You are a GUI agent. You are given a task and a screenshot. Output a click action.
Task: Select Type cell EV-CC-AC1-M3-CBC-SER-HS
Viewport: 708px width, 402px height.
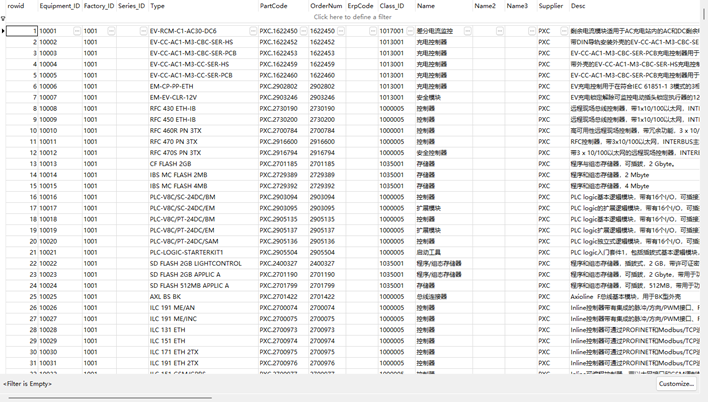(203, 42)
